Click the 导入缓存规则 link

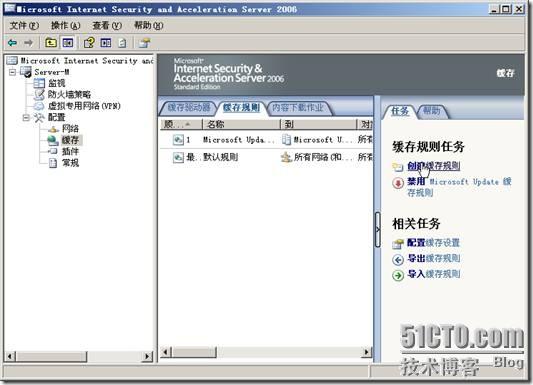(434, 274)
